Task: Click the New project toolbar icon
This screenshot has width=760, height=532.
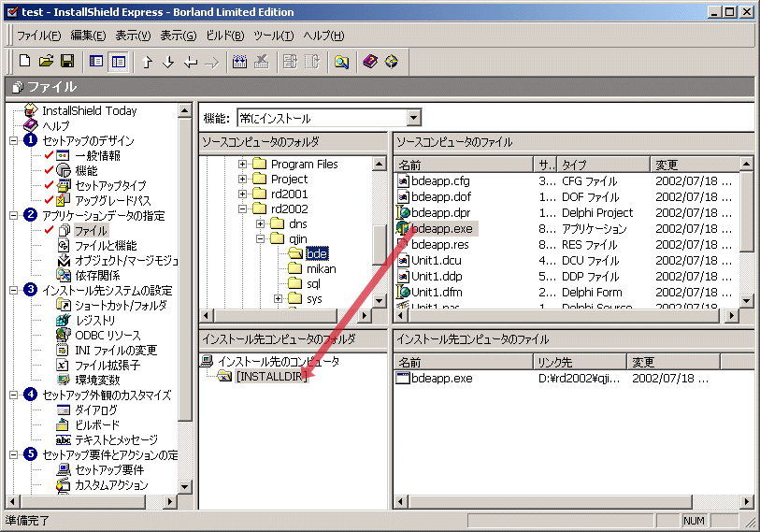Action: pyautogui.click(x=24, y=62)
